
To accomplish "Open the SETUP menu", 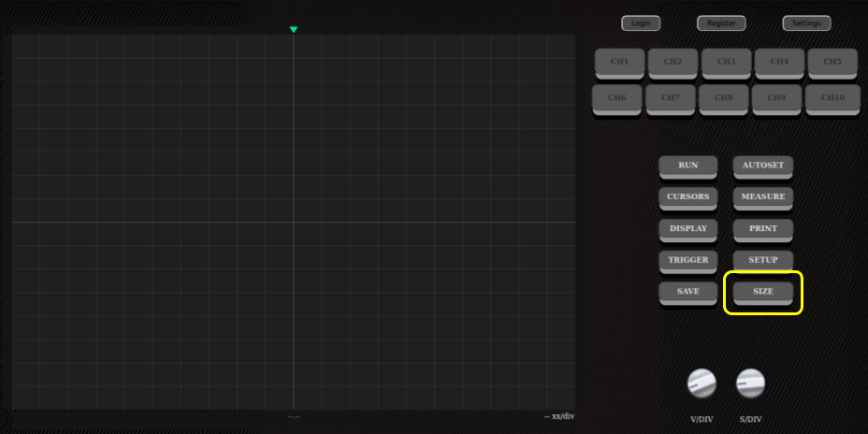I will pyautogui.click(x=763, y=262).
